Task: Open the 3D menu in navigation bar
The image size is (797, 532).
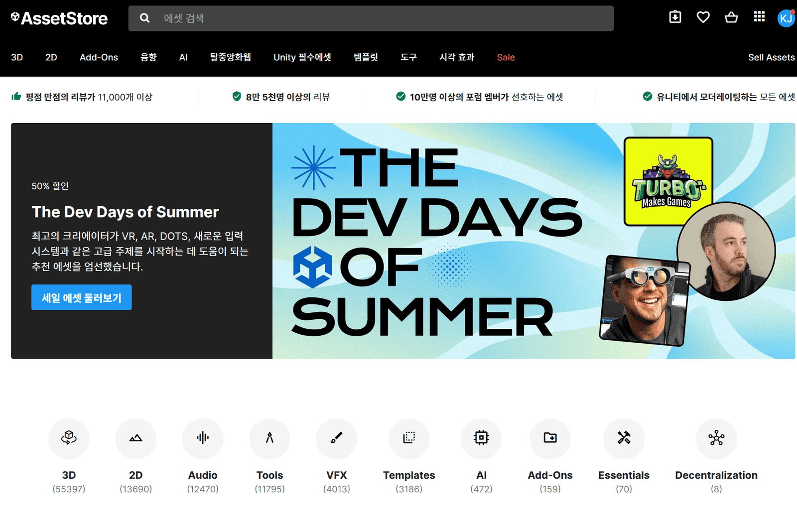Action: pyautogui.click(x=17, y=57)
